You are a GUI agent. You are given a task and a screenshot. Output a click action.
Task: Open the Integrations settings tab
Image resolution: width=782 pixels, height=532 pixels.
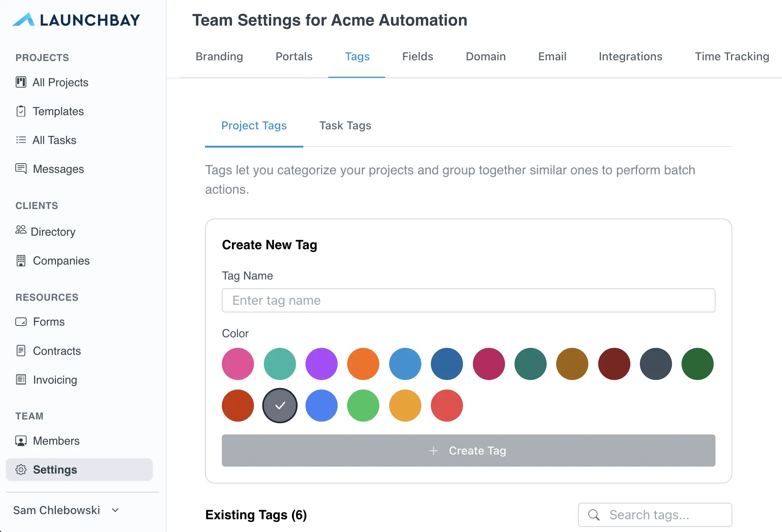tap(630, 56)
